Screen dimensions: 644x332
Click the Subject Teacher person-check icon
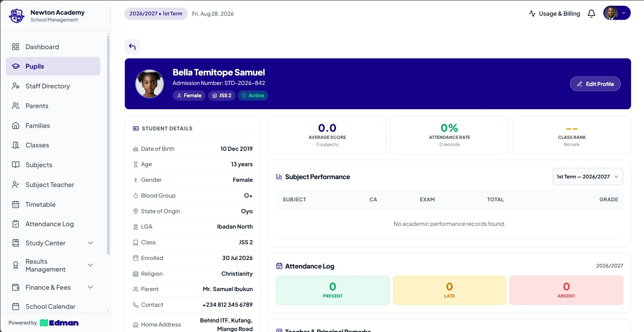pyautogui.click(x=16, y=185)
